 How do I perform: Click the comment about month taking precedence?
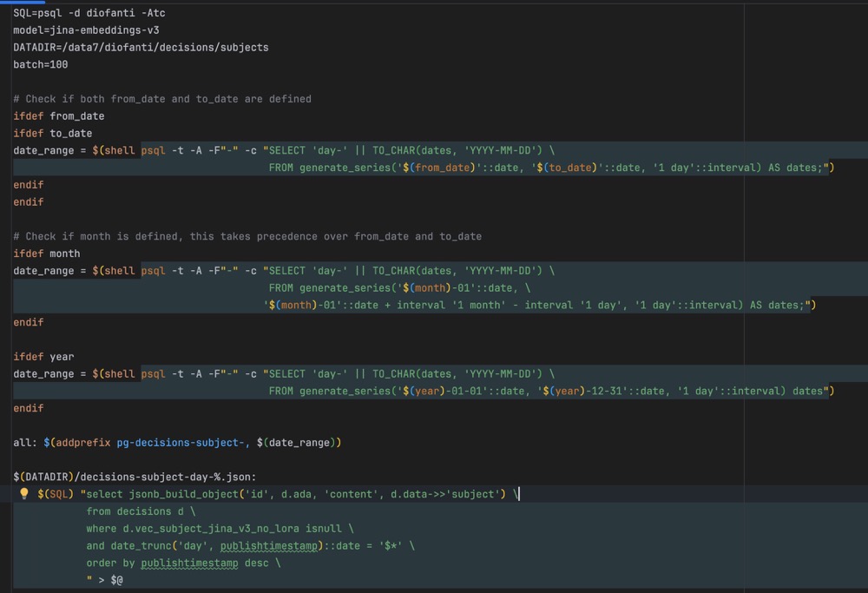(247, 236)
